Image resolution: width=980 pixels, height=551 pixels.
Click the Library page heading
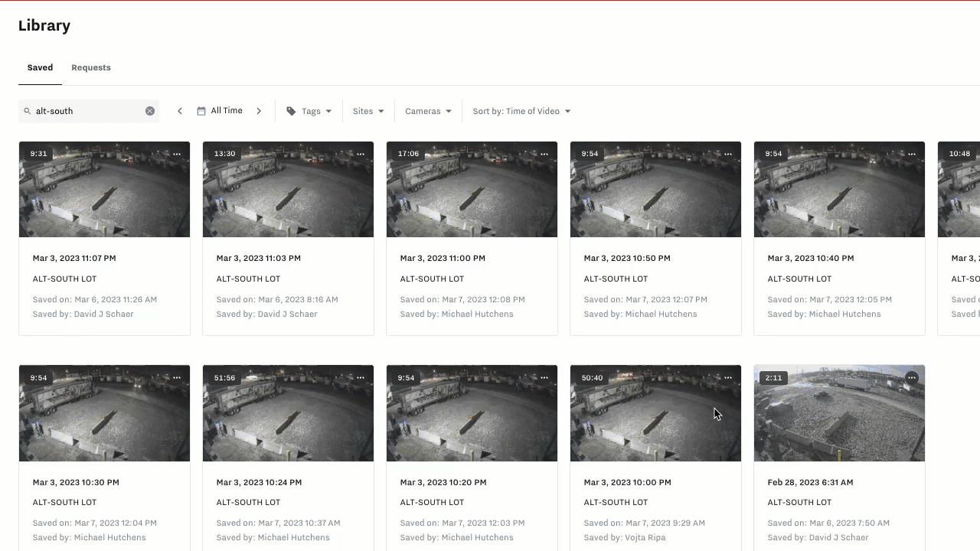44,25
